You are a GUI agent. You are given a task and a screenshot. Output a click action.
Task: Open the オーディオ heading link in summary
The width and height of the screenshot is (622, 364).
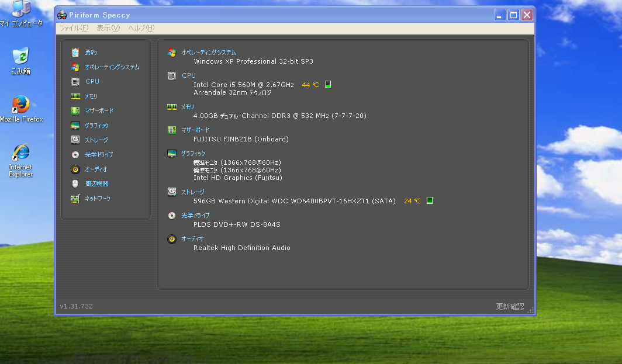coord(192,239)
